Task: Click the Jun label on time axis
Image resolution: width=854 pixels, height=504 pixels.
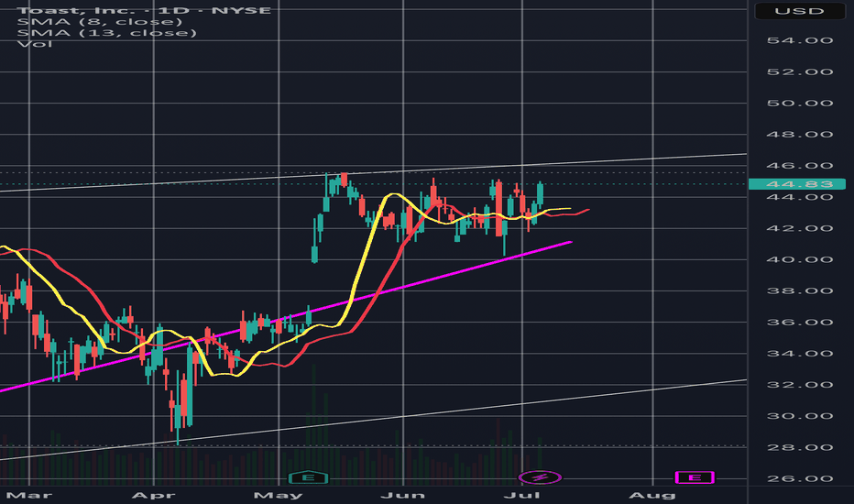Action: 403,495
